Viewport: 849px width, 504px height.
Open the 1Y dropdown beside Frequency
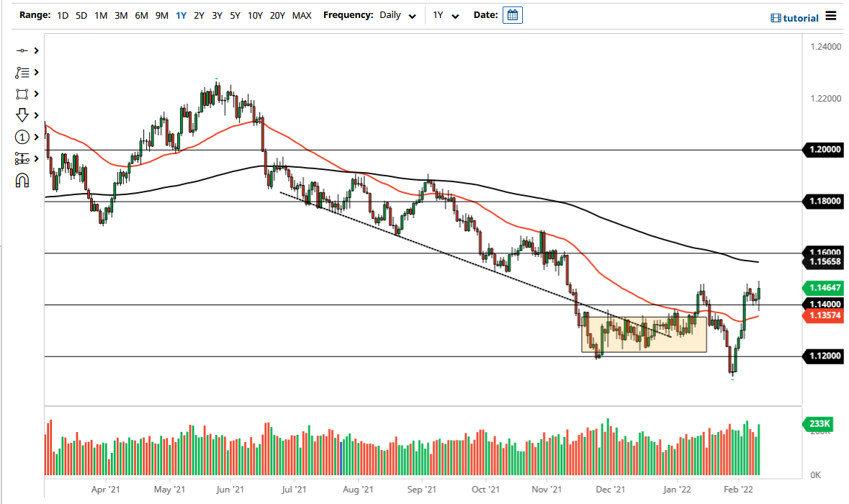(444, 14)
